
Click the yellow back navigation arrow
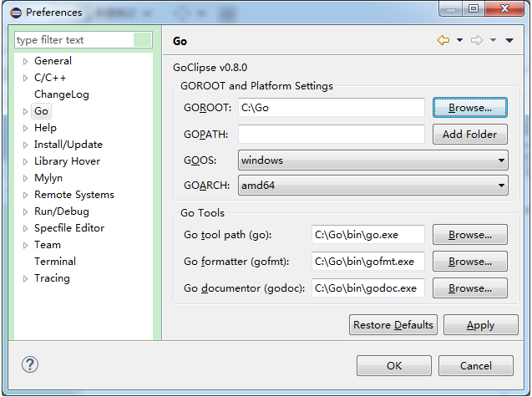tap(443, 40)
